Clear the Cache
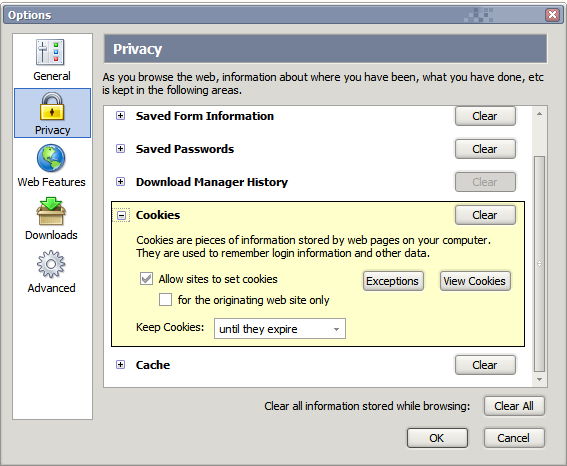The height and width of the screenshot is (466, 567). [x=485, y=365]
